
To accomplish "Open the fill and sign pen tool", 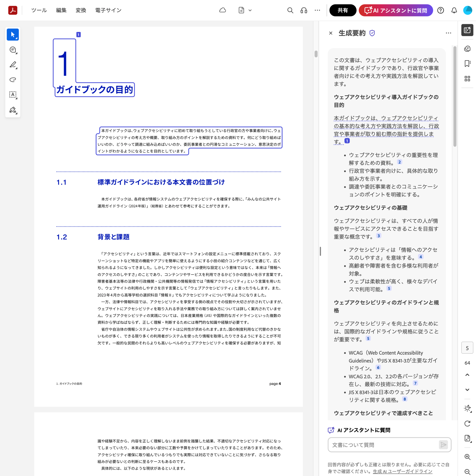I will [x=12, y=110].
